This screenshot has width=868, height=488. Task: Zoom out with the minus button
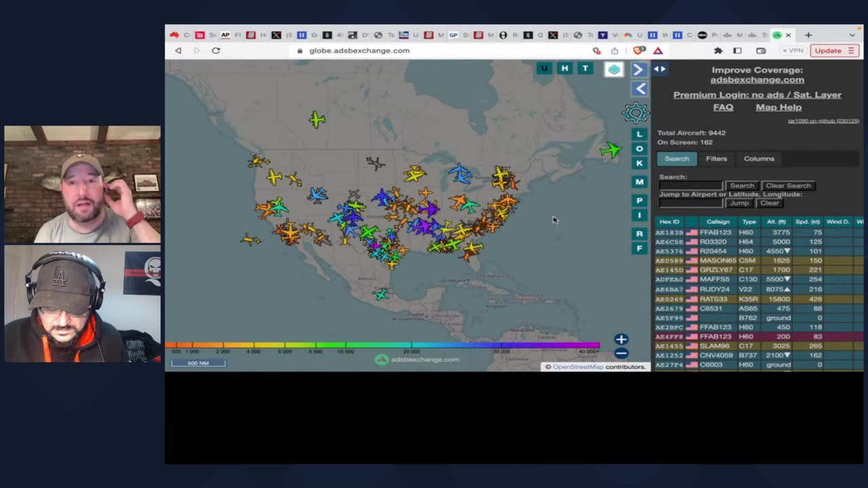(x=621, y=353)
